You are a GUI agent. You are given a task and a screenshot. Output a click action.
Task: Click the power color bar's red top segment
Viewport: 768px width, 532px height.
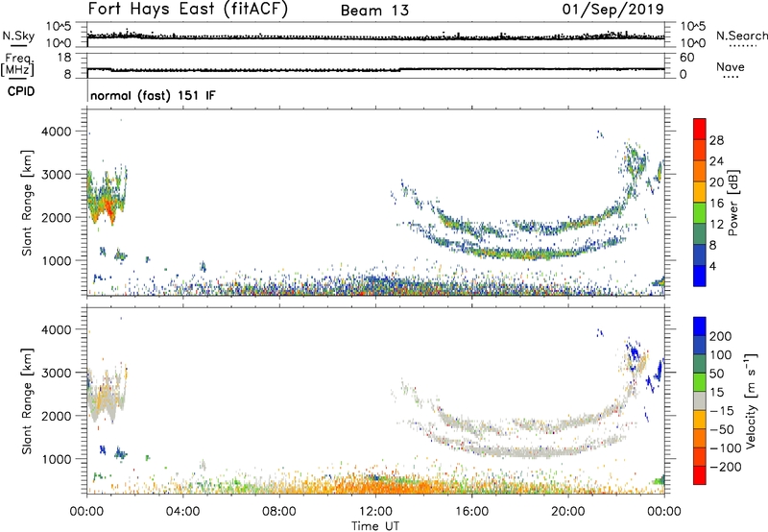pos(700,129)
